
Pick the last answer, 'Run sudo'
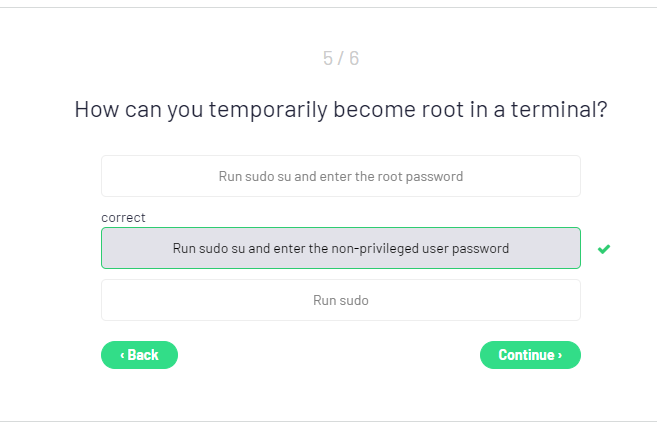point(340,300)
